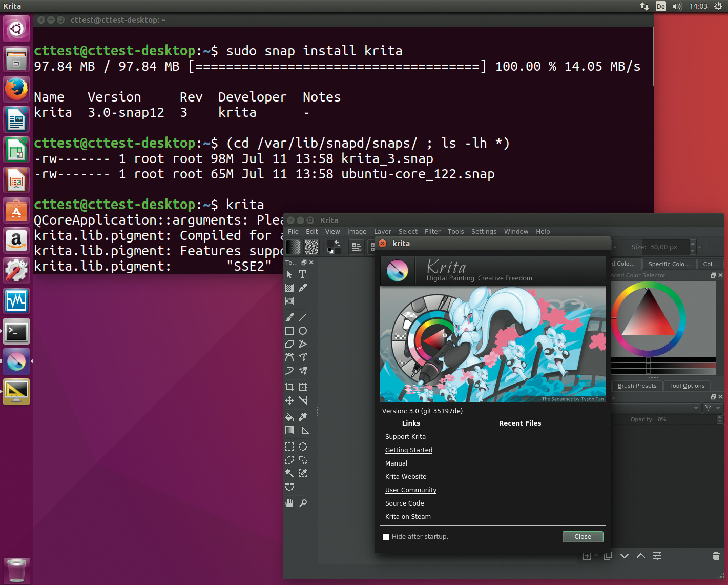This screenshot has height=585, width=728.
Task: Float the Layers docker panel
Action: pyautogui.click(x=713, y=397)
